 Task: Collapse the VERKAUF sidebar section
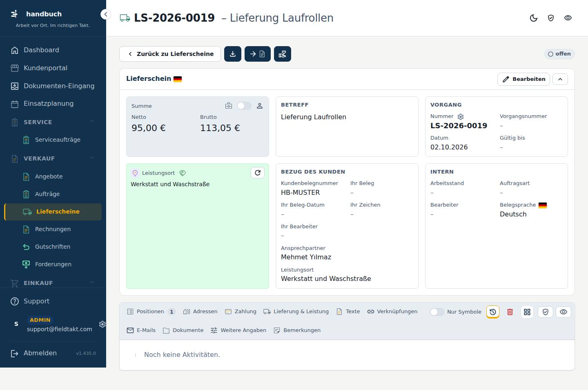tap(92, 158)
